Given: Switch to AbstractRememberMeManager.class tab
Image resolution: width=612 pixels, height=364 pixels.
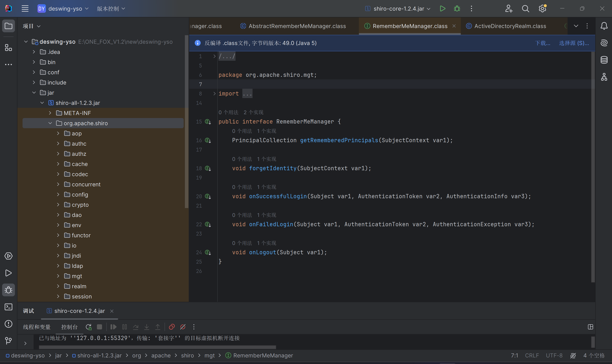Looking at the screenshot, I should pyautogui.click(x=297, y=26).
